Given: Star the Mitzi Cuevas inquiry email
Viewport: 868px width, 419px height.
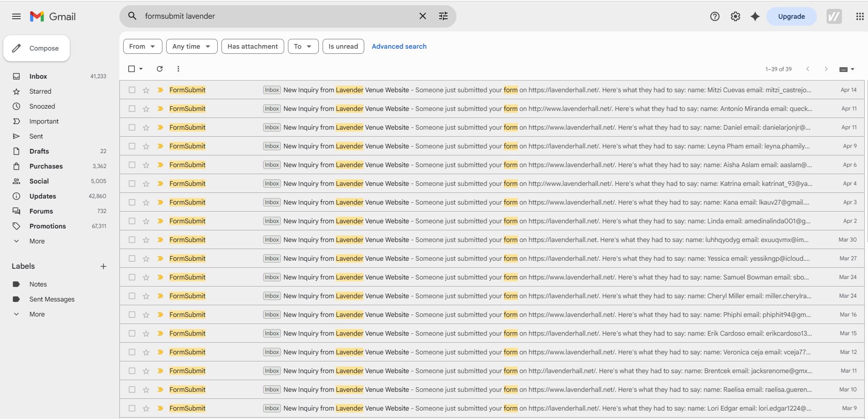Looking at the screenshot, I should pos(146,90).
